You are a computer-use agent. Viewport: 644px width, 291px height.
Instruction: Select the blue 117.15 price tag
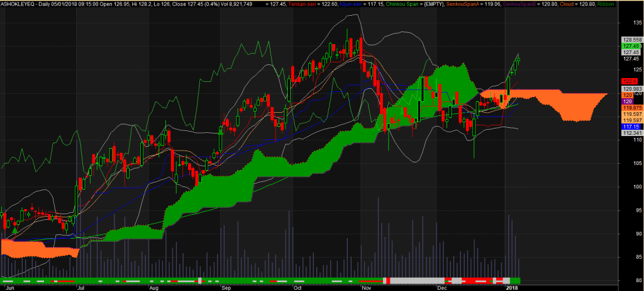tap(631, 127)
